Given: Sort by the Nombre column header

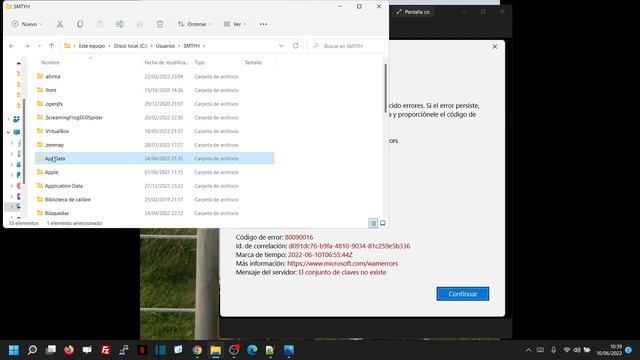Looking at the screenshot, I should (x=51, y=62).
